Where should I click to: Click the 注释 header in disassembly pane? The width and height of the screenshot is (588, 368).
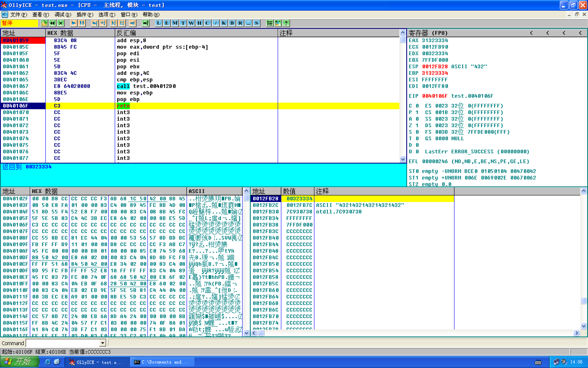(339, 33)
